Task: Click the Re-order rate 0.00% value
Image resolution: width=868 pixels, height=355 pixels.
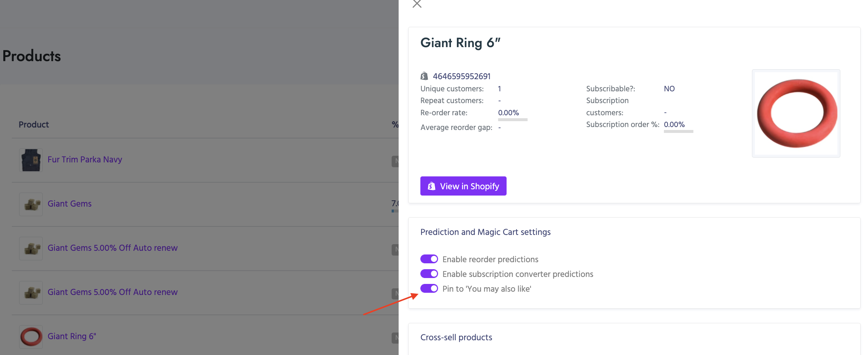Action: coord(508,113)
